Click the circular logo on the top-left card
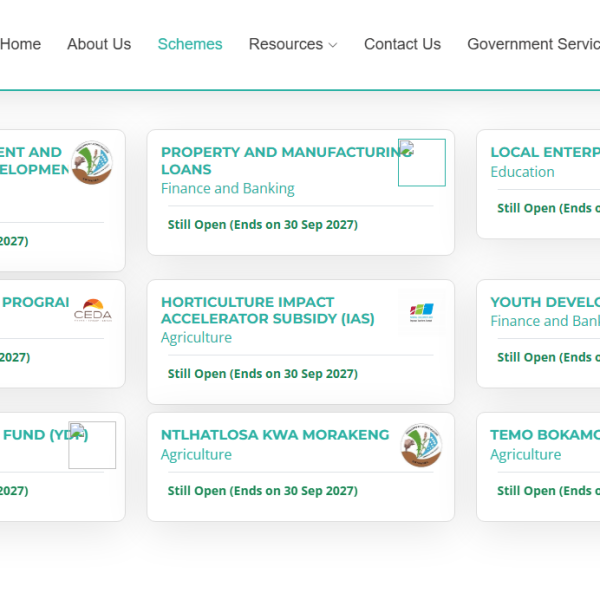Viewport: 600px width, 600px height. click(92, 163)
